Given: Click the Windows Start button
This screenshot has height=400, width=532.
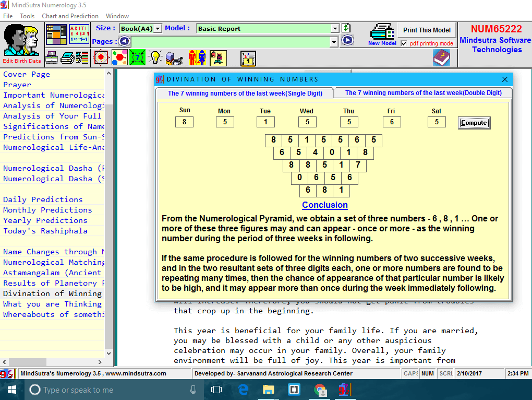Looking at the screenshot, I should click(x=11, y=390).
